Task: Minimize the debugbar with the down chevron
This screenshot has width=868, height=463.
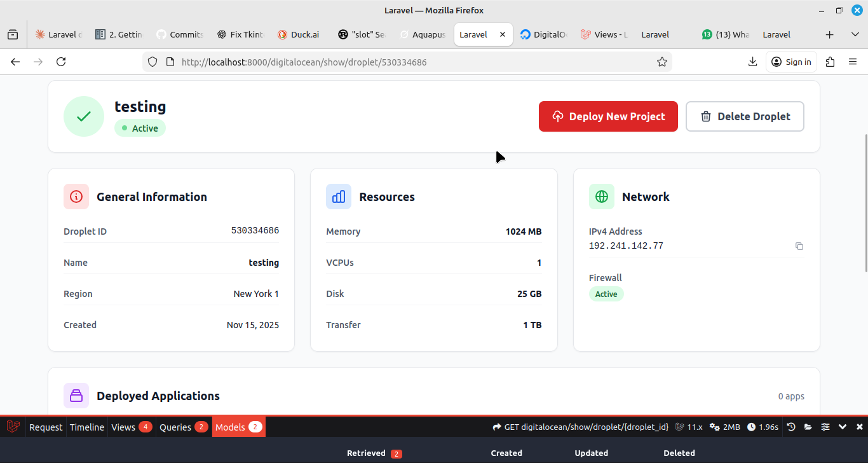Action: click(x=843, y=427)
